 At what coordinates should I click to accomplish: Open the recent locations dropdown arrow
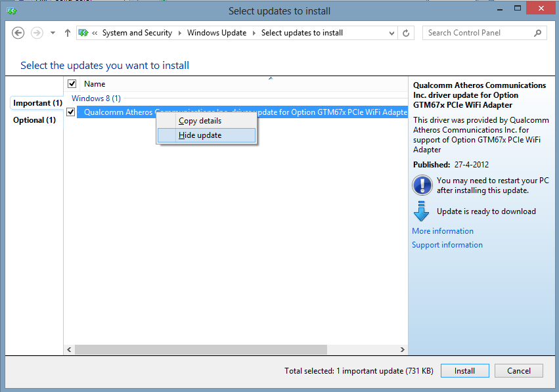click(x=53, y=33)
